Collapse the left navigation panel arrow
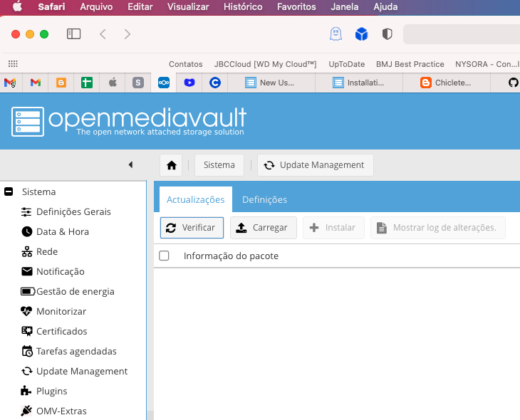 click(130, 165)
